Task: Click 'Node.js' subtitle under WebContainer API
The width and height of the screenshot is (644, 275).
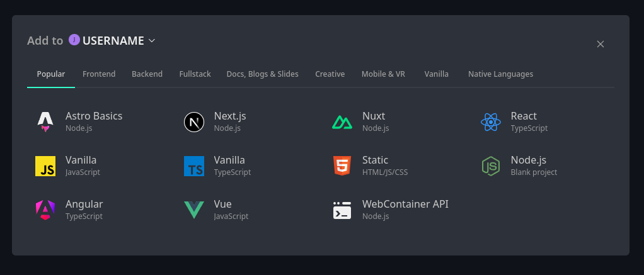Action: point(376,216)
